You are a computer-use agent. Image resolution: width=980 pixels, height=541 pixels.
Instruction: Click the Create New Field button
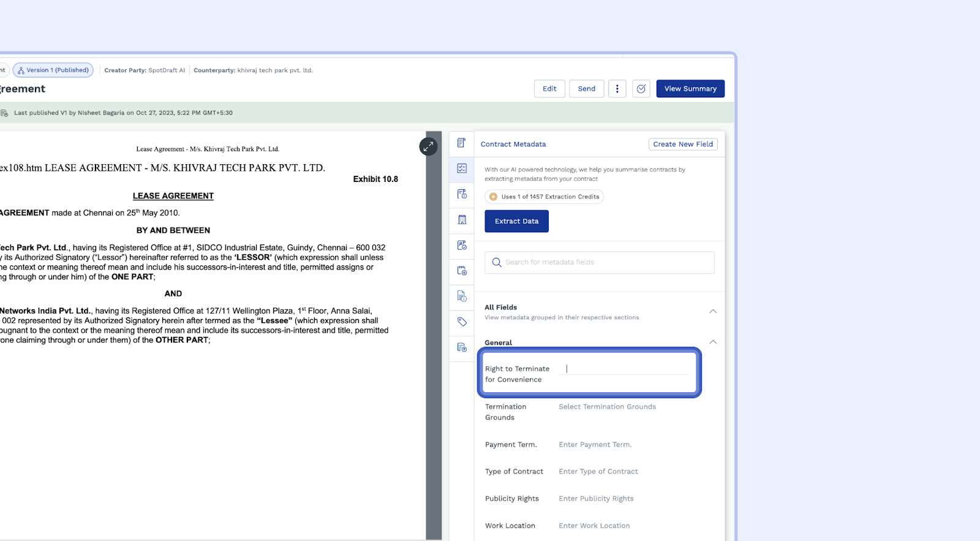pos(683,145)
